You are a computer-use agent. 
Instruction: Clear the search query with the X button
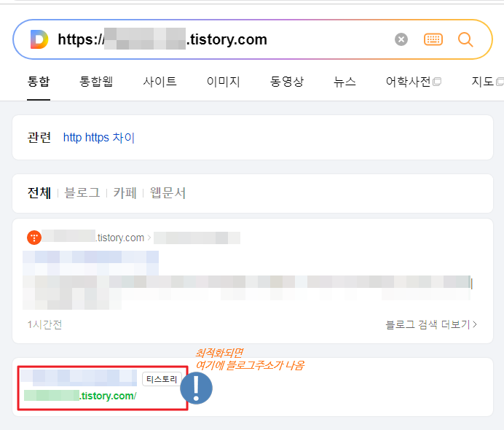[401, 39]
